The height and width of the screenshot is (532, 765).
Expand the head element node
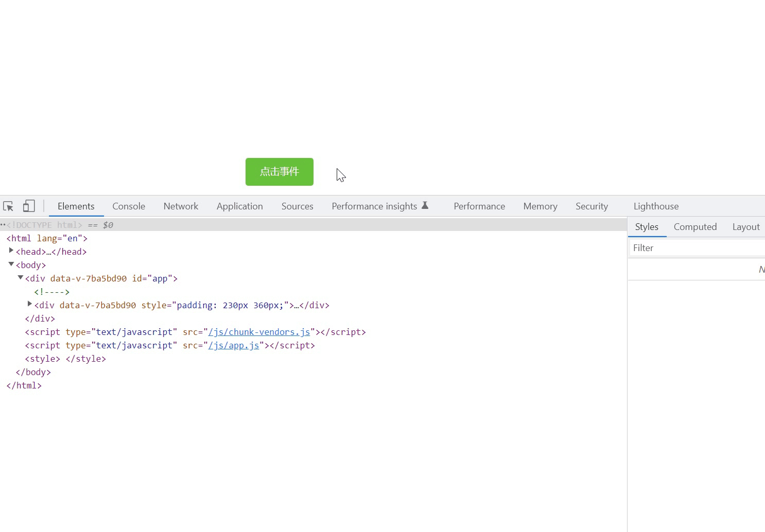pyautogui.click(x=11, y=251)
